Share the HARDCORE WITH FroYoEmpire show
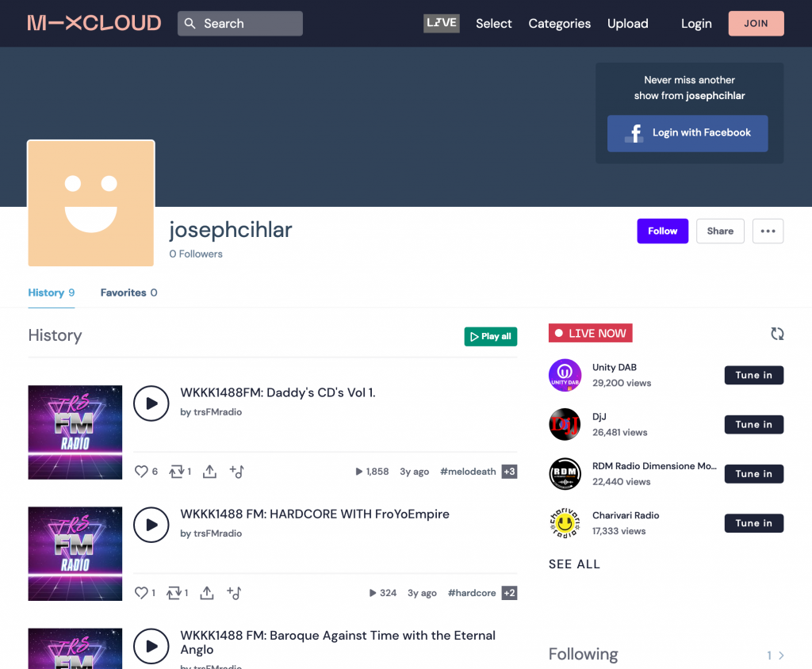The image size is (812, 669). pos(207,593)
